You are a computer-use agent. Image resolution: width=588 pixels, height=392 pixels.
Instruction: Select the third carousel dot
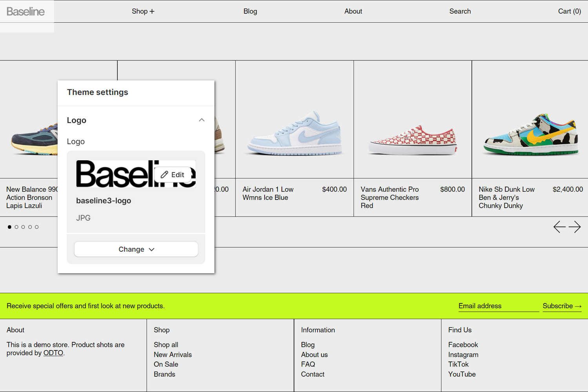click(23, 227)
